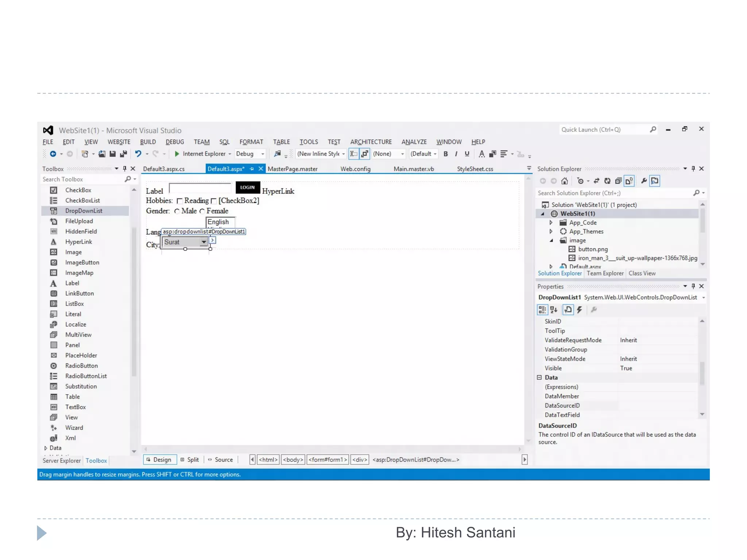Click Save All icon in the toolbar
This screenshot has width=747, height=560.
pyautogui.click(x=123, y=154)
